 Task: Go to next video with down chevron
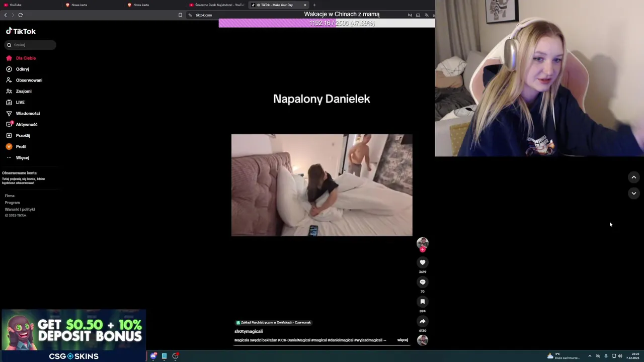(x=634, y=194)
